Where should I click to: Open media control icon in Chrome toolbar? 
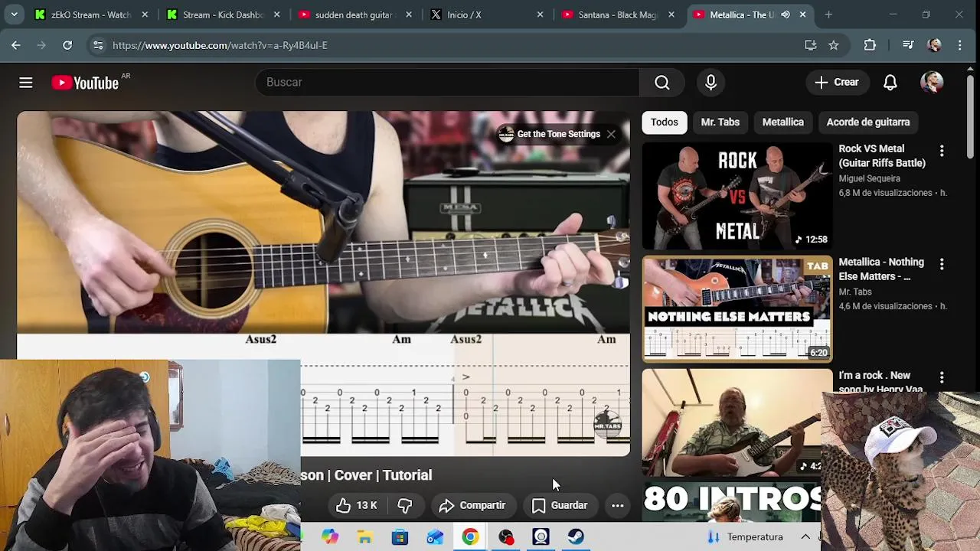click(908, 45)
